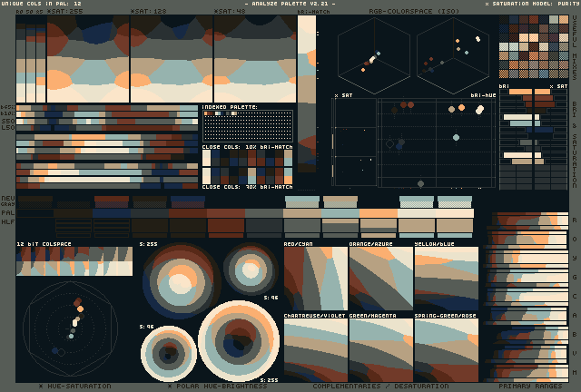Screen dimensions: 581x392
Task: Click the 'SPRING-GREEN/ROSE' label
Action: [446, 316]
